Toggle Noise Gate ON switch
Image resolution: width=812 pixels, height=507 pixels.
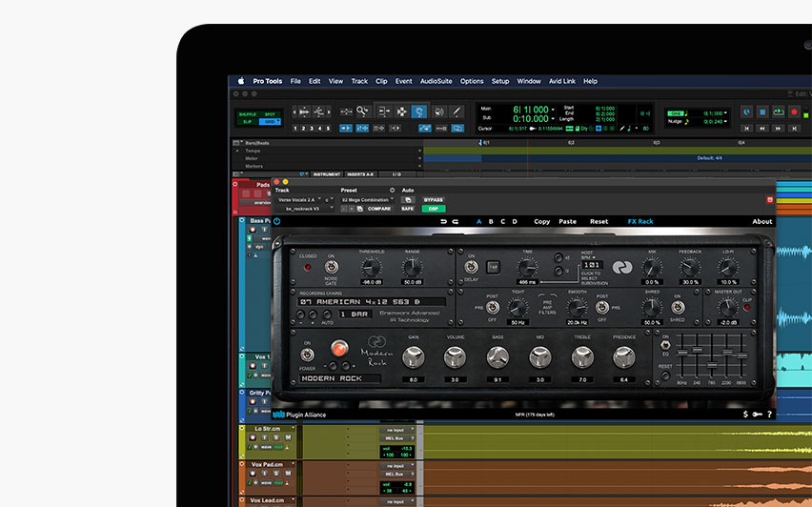click(331, 267)
